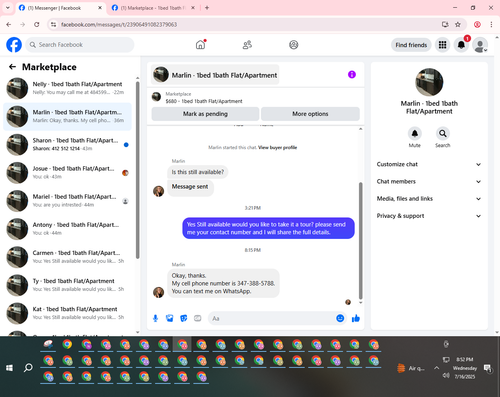This screenshot has width=500, height=397.
Task: Open Mariel's conversation
Action: (67, 201)
